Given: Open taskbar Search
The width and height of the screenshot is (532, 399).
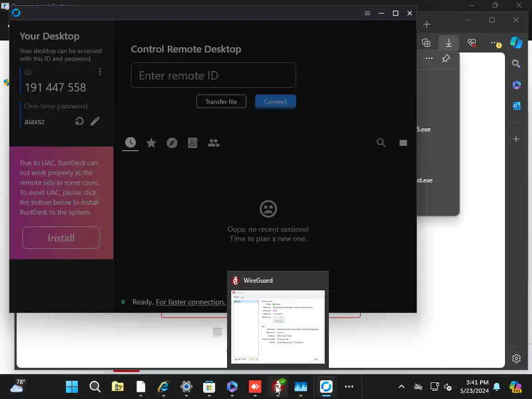Looking at the screenshot, I should [95, 387].
